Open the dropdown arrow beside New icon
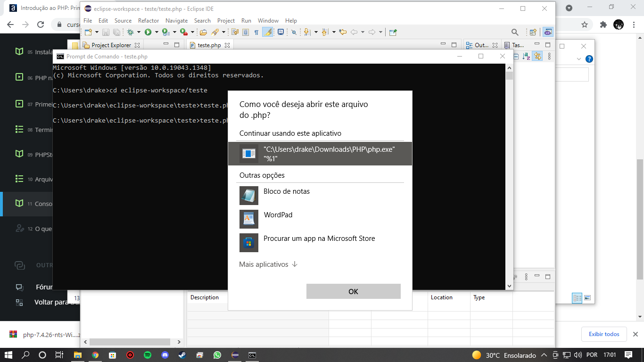The image size is (644, 362). tap(97, 32)
